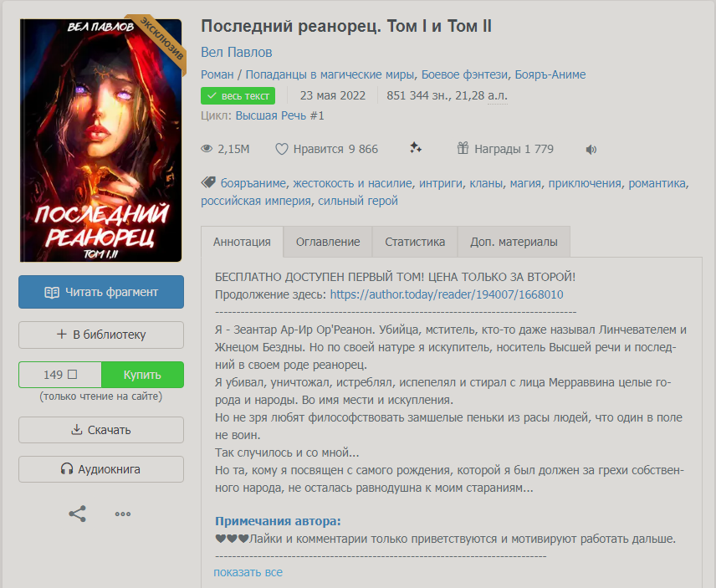Open the three-dots more options menu
716x588 pixels.
click(x=123, y=514)
